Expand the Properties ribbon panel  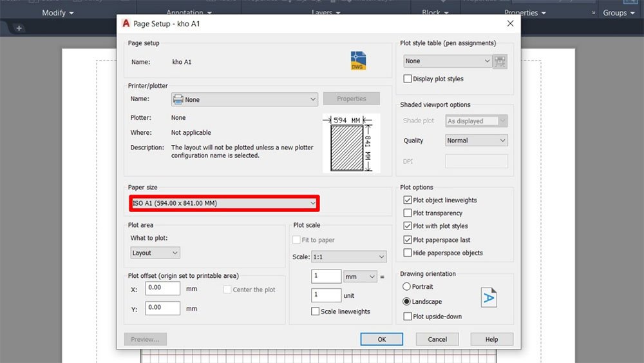coord(525,13)
